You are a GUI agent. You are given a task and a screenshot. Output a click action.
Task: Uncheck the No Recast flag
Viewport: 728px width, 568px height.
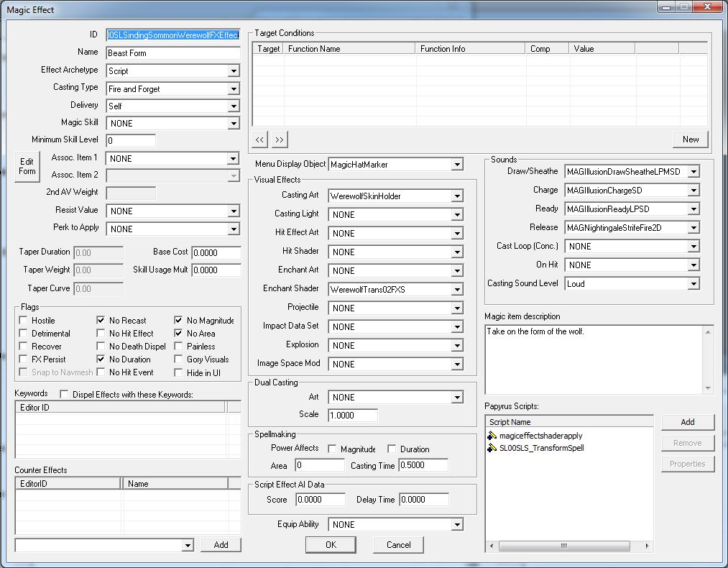tap(101, 321)
